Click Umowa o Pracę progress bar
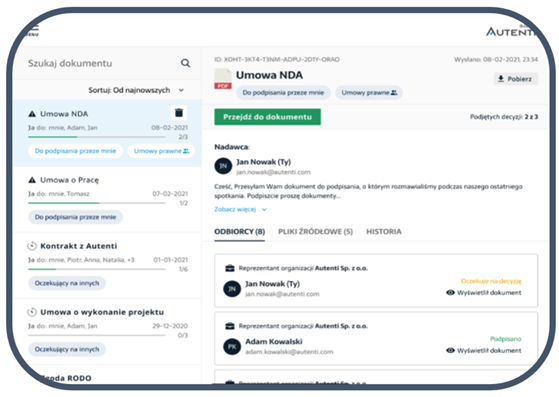The height and width of the screenshot is (397, 559). tap(97, 203)
